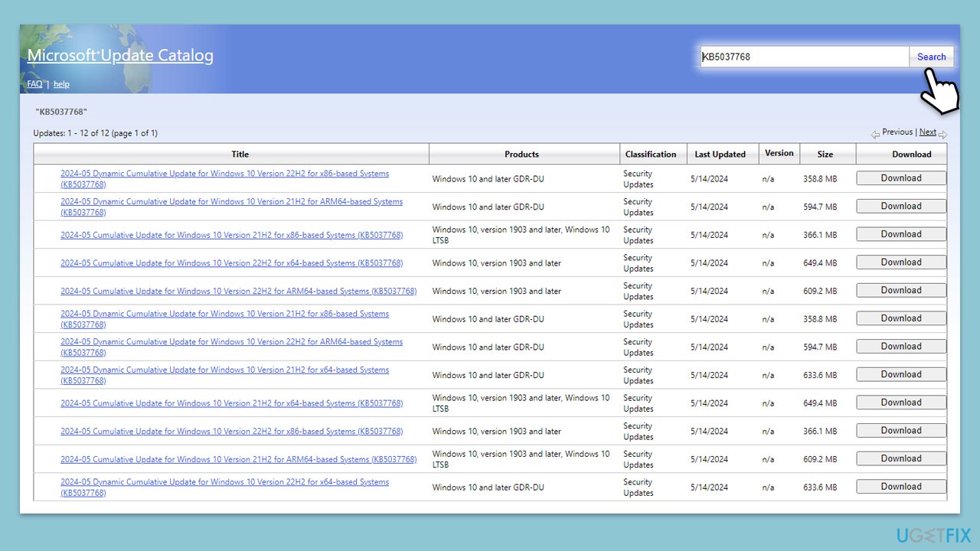Download the Dynamic 21H2 x86-based update
The image size is (980, 551).
point(901,318)
